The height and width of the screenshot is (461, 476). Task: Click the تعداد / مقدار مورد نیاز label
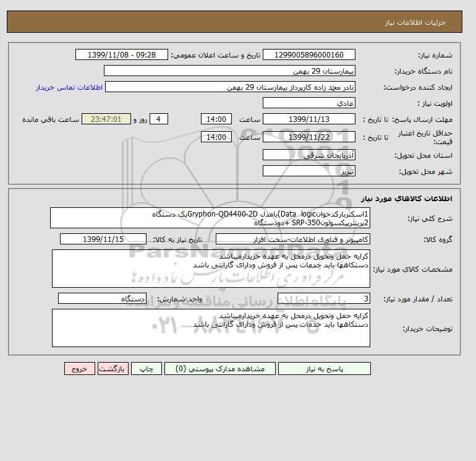[418, 299]
